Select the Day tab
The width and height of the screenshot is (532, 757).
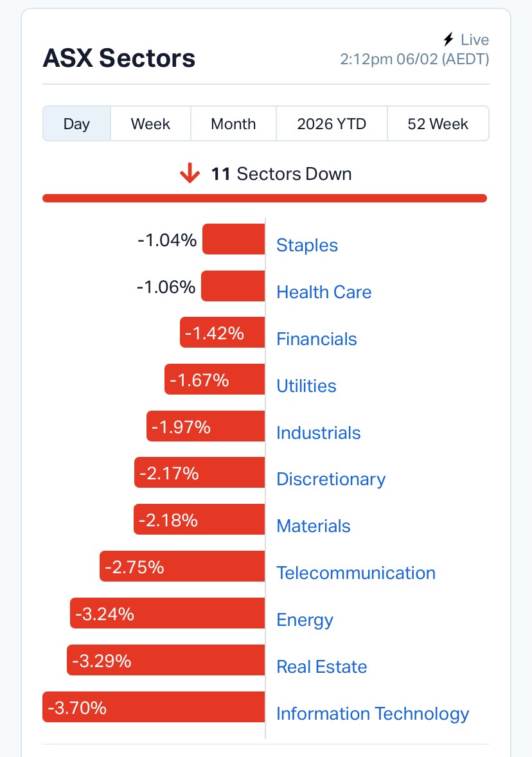click(76, 123)
